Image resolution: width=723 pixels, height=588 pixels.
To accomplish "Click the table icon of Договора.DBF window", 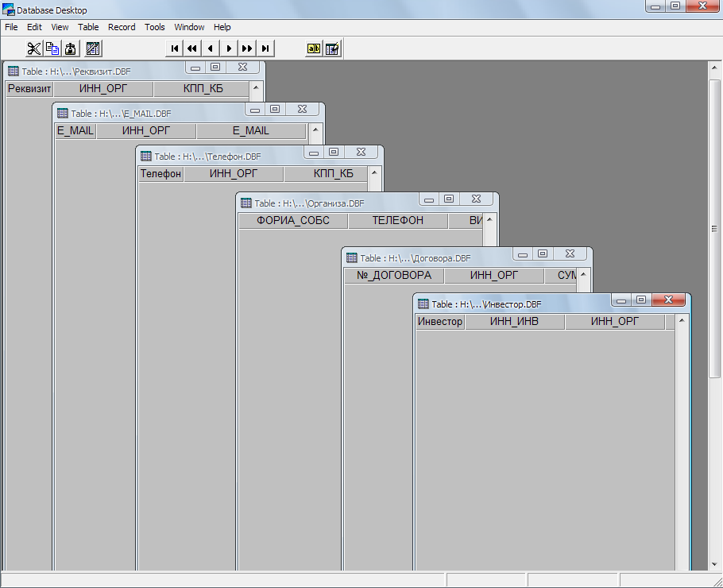I will click(352, 257).
